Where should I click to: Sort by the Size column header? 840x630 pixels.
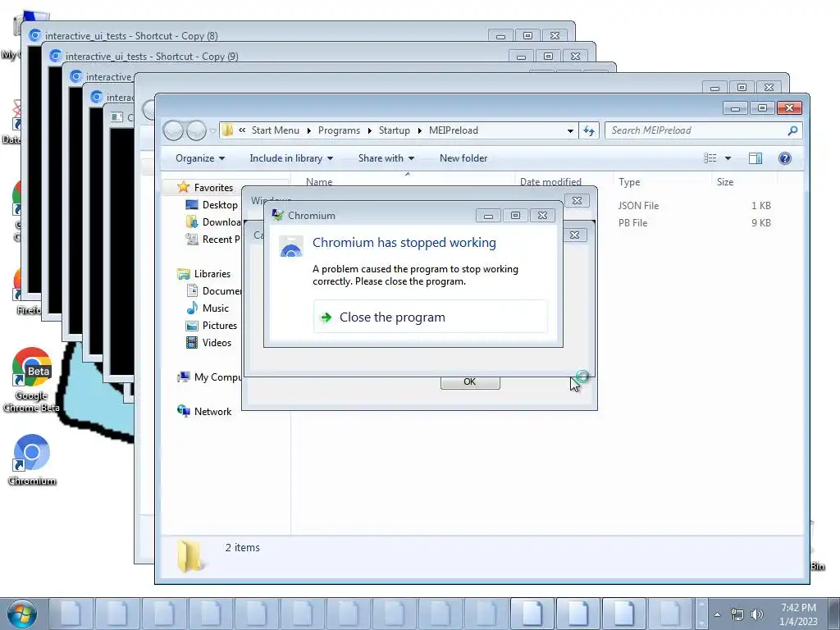tap(725, 181)
